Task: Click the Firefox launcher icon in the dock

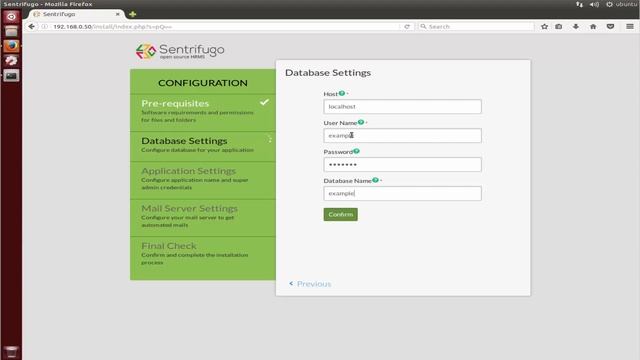Action: pyautogui.click(x=11, y=46)
